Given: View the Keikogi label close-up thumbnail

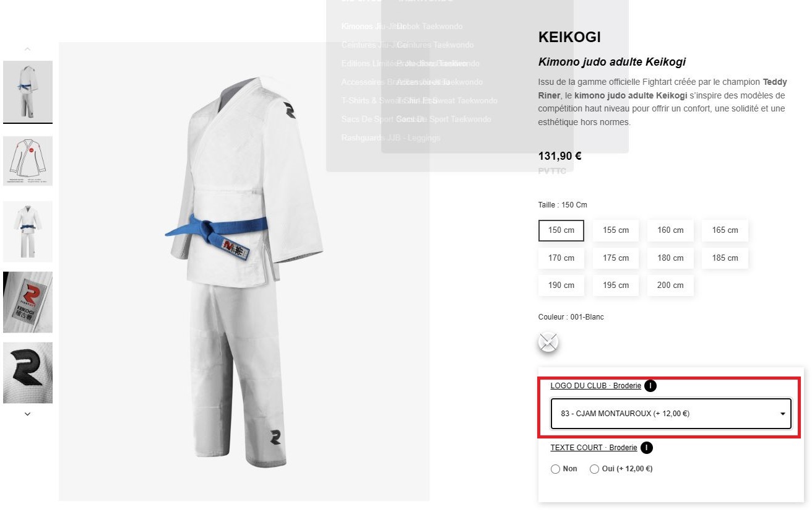Looking at the screenshot, I should click(x=28, y=302).
